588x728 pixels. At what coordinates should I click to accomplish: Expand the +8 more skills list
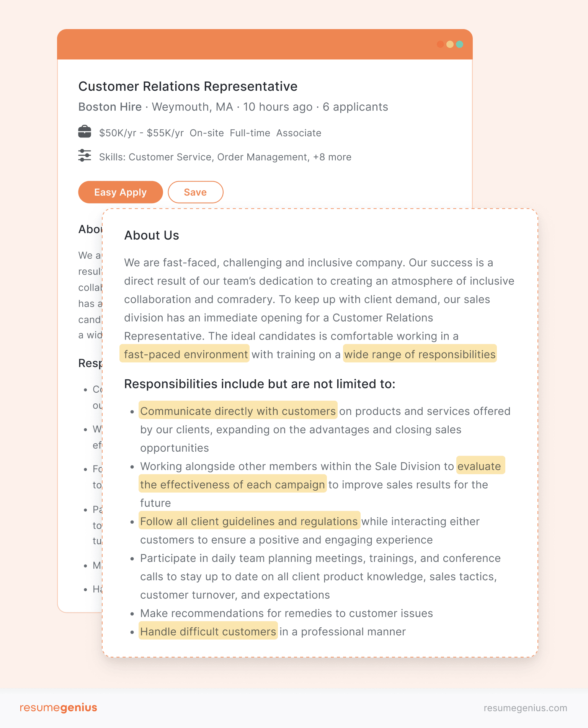332,157
